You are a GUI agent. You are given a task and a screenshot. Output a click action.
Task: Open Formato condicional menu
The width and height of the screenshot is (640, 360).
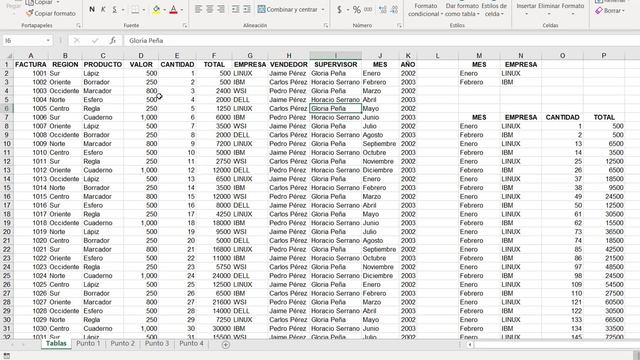pyautogui.click(x=425, y=10)
